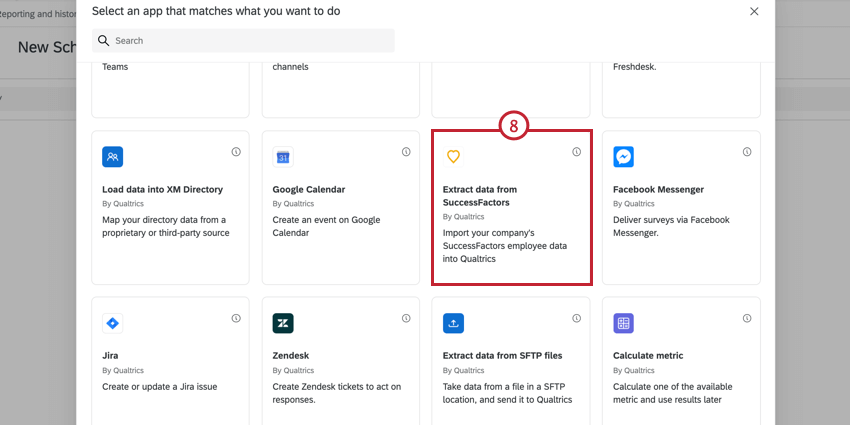Open info for Zendesk card
The image size is (850, 425).
pos(406,318)
